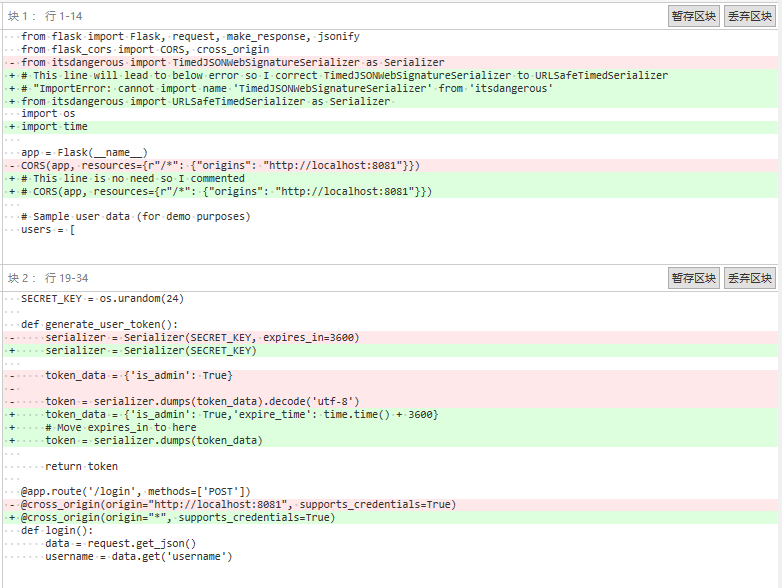Click line 'SECRET_KEY = os.urandom(24)'
782x588 pixels.
[391, 299]
